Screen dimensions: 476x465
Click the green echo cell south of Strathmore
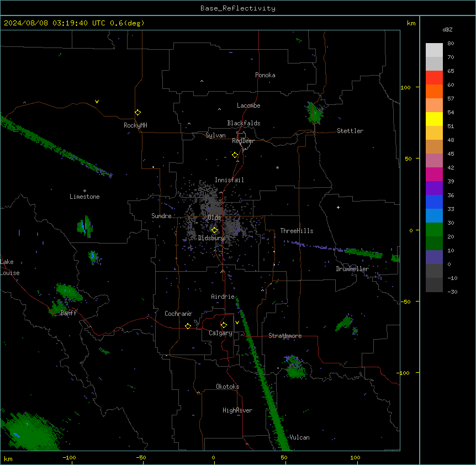click(294, 367)
